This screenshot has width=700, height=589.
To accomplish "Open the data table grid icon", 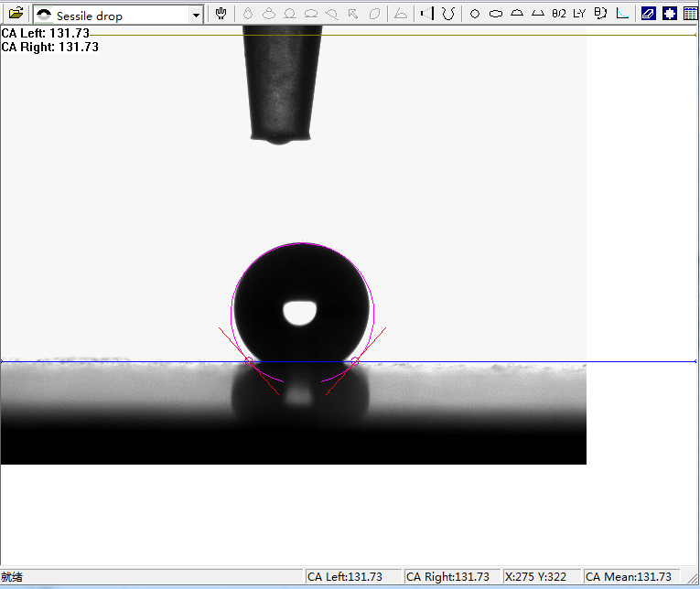I will point(690,14).
